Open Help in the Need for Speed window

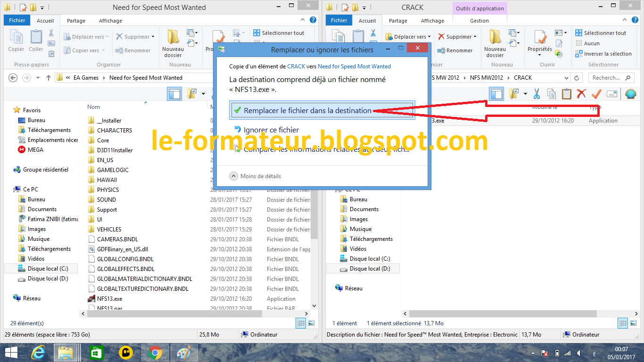click(313, 20)
